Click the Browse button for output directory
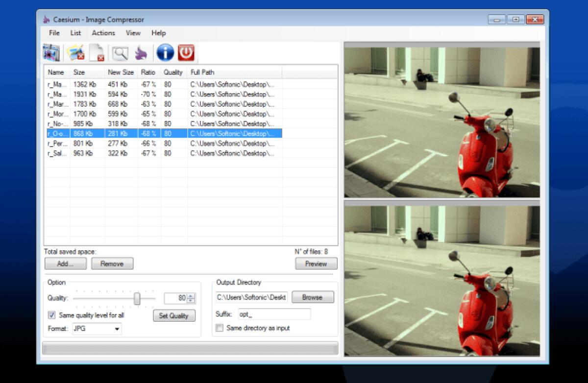Screen dimensions: 588x383 [313, 297]
